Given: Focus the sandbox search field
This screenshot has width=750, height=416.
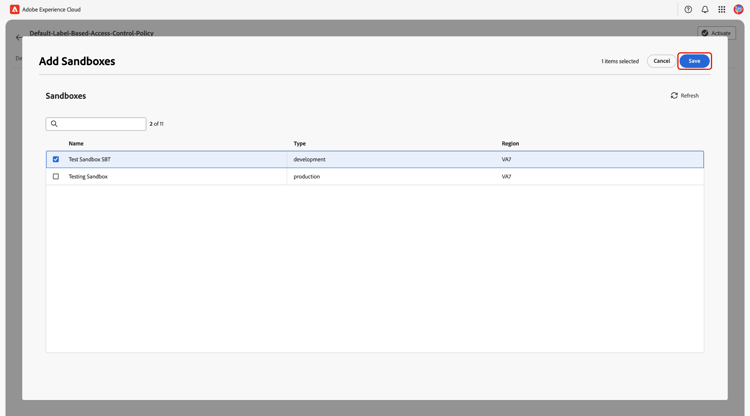Looking at the screenshot, I should [x=96, y=124].
